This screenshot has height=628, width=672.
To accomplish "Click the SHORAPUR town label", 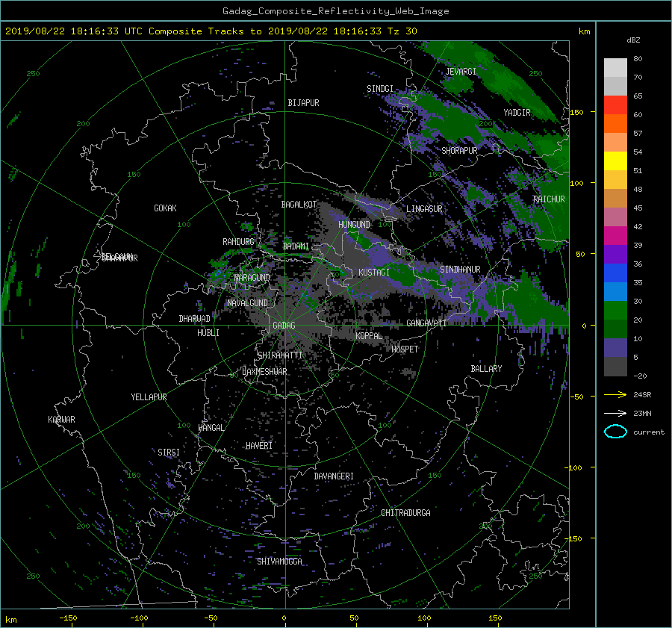I will [459, 151].
